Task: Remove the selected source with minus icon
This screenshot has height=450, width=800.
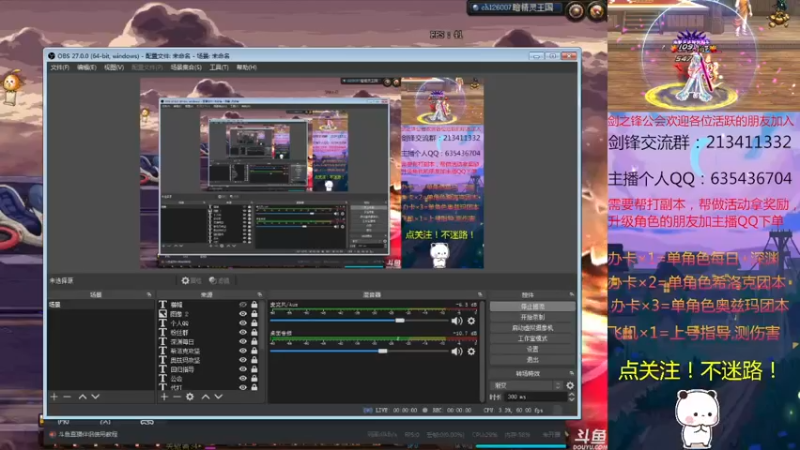Action: tap(177, 396)
